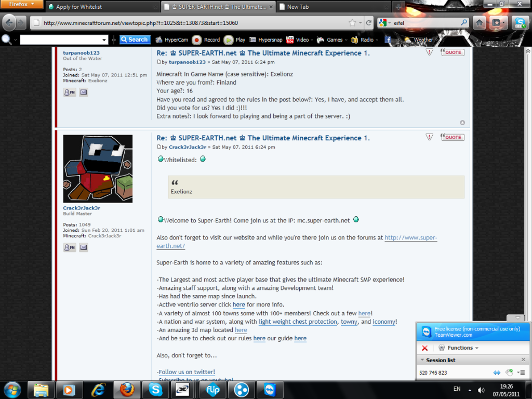The image size is (532, 399).
Task: Click 'Follow us on twitter!' link
Action: point(187,372)
